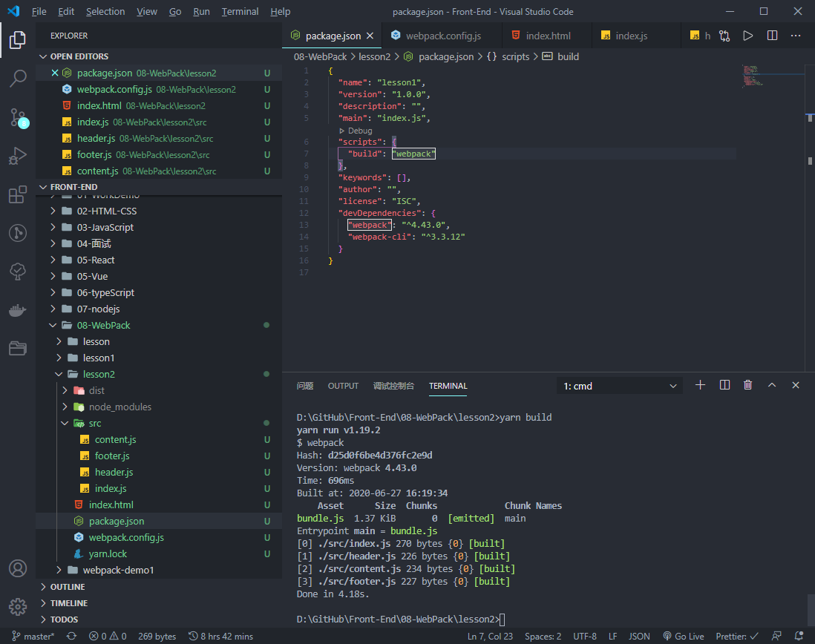
Task: Open the Git Graph sidebar icon
Action: coord(18,233)
